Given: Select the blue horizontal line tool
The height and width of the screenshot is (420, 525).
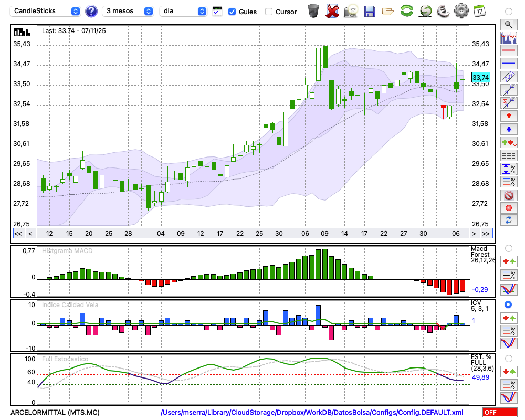Looking at the screenshot, I should pos(508,63).
